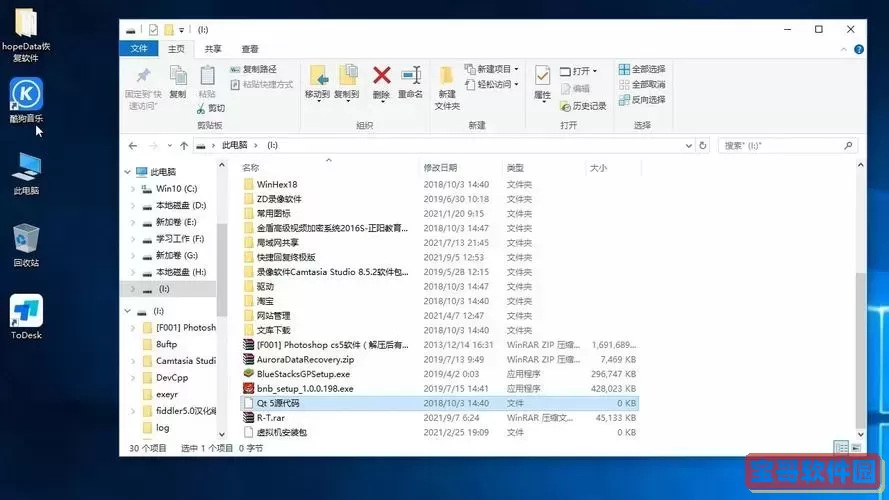This screenshot has height=500, width=889.
Task: Click the Help question mark icon
Action: (859, 49)
